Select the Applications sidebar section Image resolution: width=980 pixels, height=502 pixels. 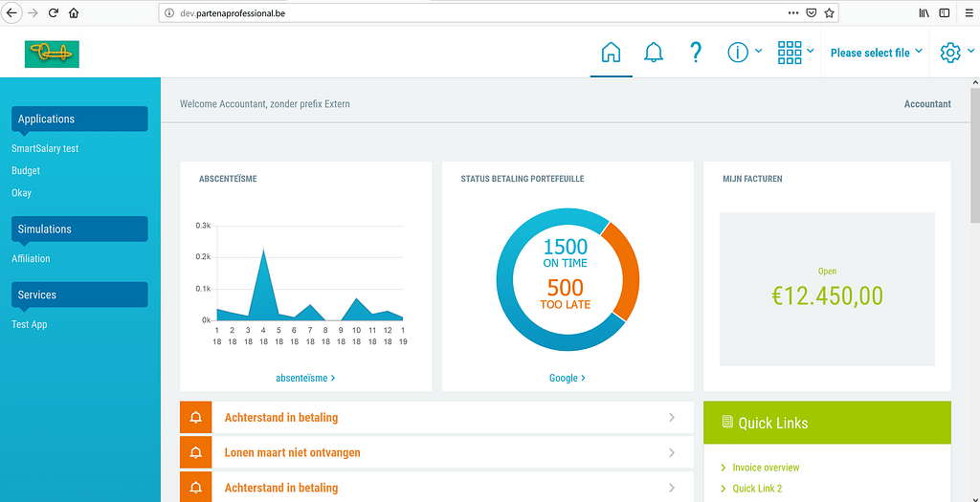tap(79, 119)
